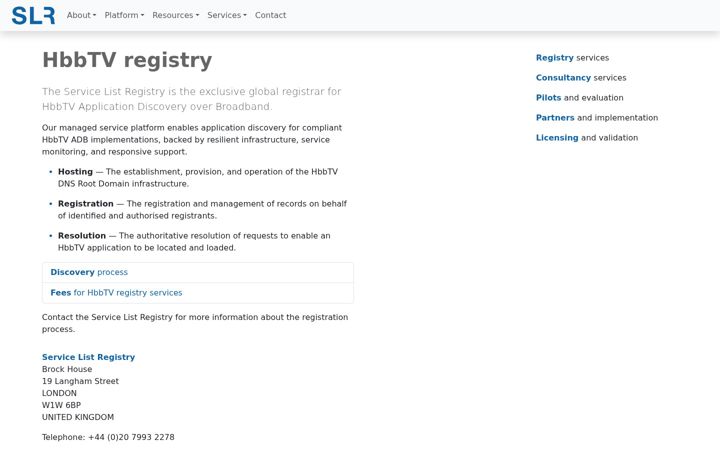This screenshot has width=720, height=450.
Task: Click the Resolution bullet item text
Action: (x=194, y=242)
